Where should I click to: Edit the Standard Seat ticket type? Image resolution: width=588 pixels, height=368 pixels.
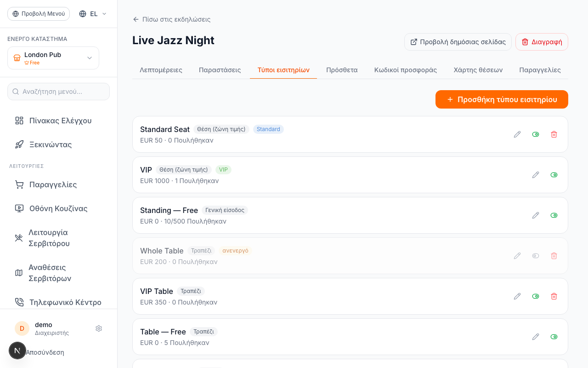tap(517, 134)
